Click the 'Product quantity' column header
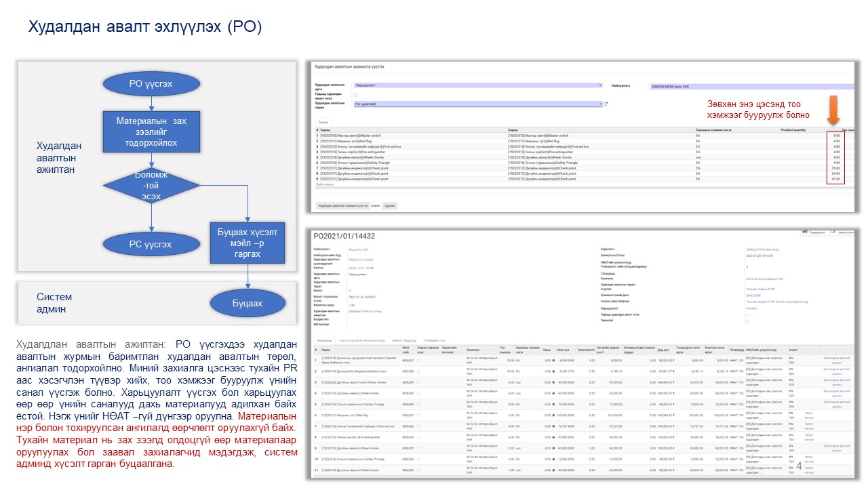This screenshot has width=868, height=488. click(793, 129)
